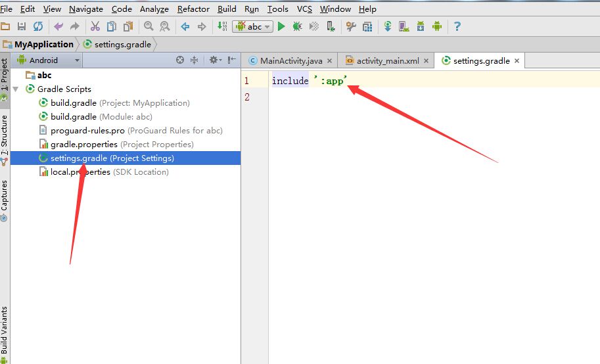Click settings.gradle breadcrumb
This screenshot has height=364, width=600.
coord(118,45)
